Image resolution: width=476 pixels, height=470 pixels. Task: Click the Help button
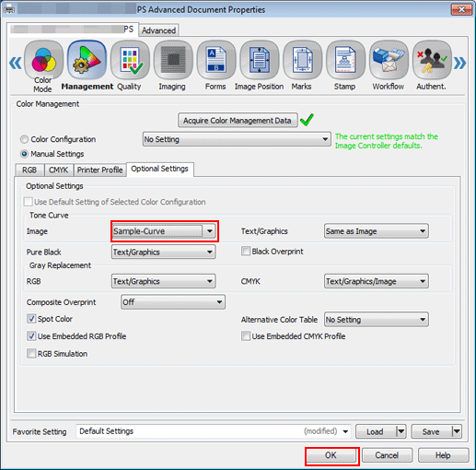[443, 455]
